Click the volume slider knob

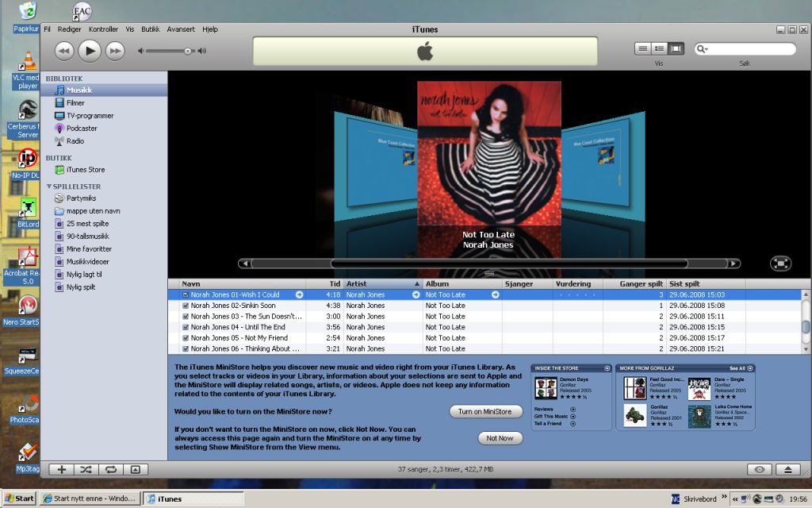(187, 51)
